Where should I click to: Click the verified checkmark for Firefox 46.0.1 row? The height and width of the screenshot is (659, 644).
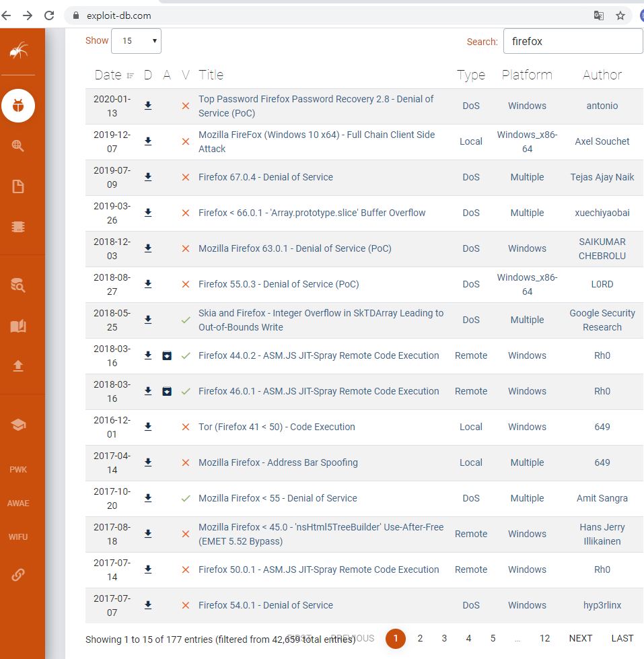click(x=186, y=392)
